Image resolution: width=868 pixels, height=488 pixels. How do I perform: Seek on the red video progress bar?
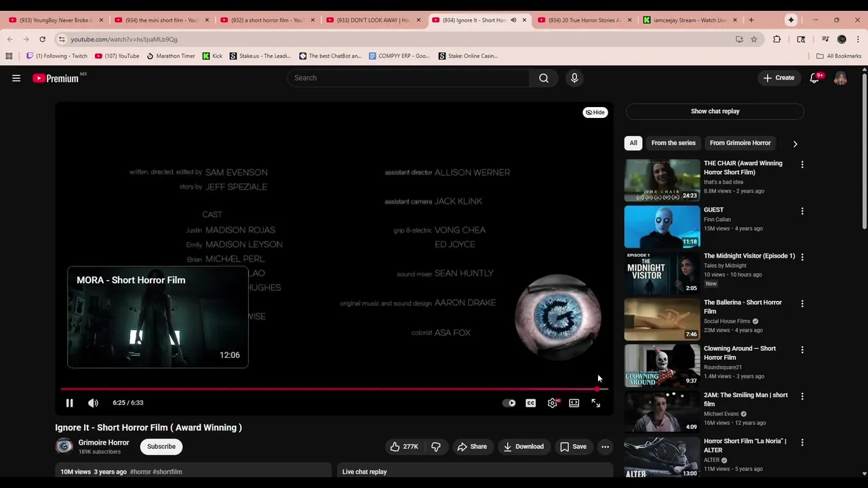334,389
